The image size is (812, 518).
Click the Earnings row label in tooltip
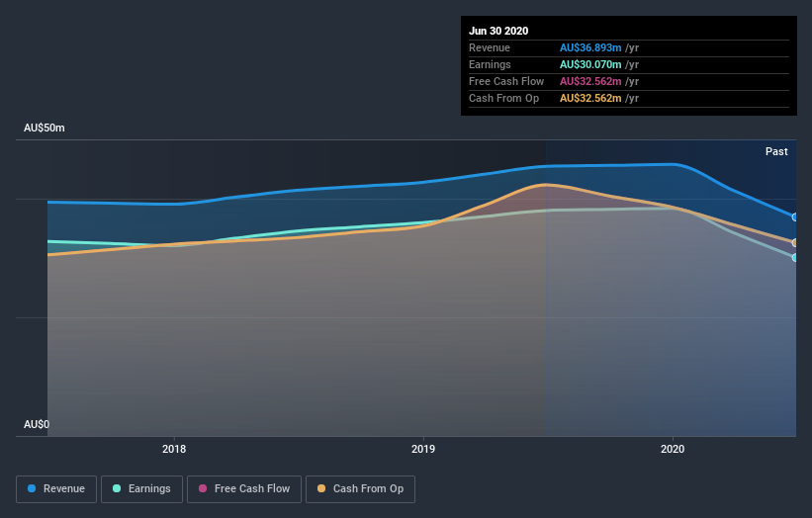pyautogui.click(x=490, y=64)
